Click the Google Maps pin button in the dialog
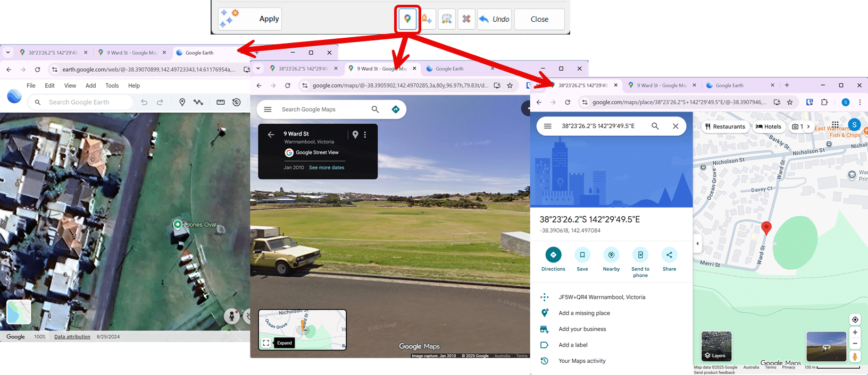 407,19
